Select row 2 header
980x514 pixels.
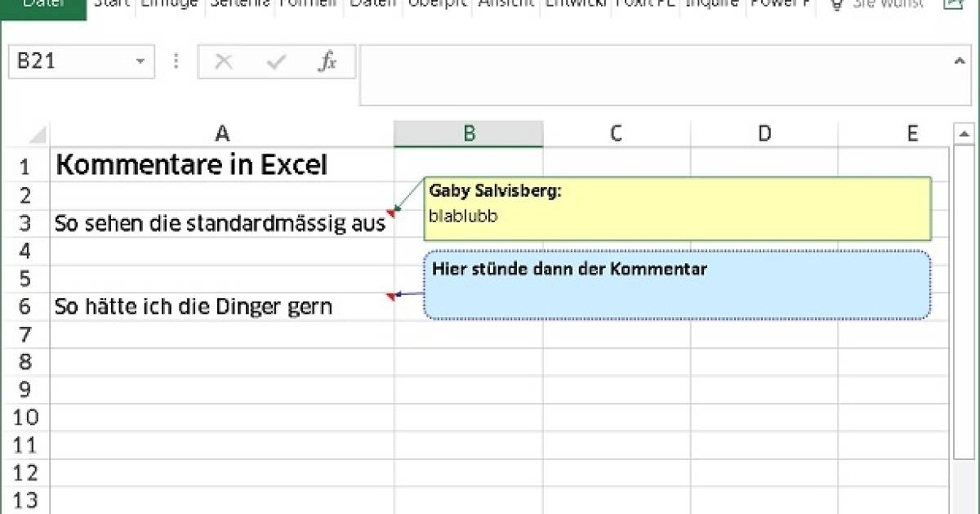click(24, 196)
